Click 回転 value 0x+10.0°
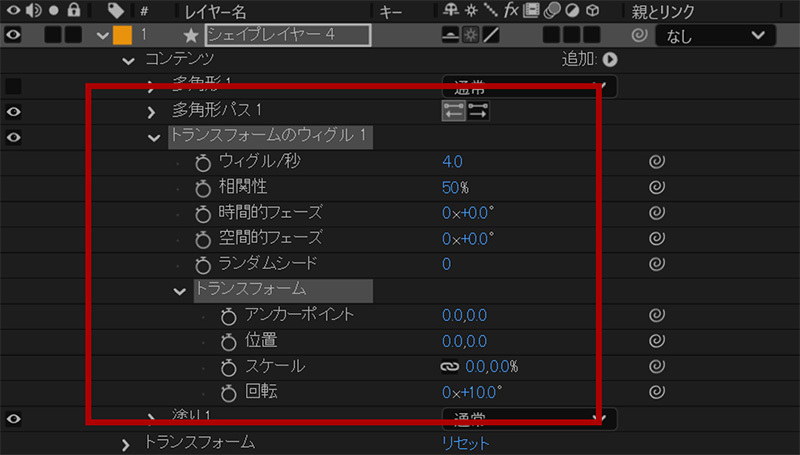 point(472,392)
